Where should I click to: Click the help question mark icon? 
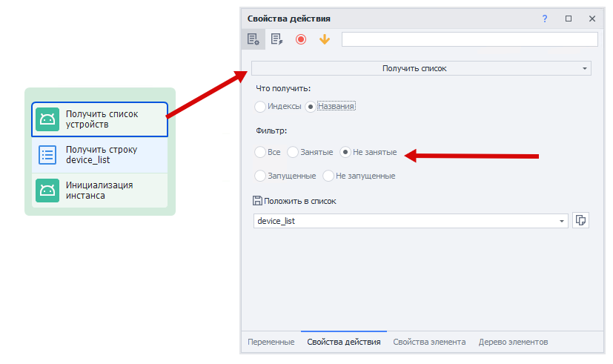click(x=545, y=19)
